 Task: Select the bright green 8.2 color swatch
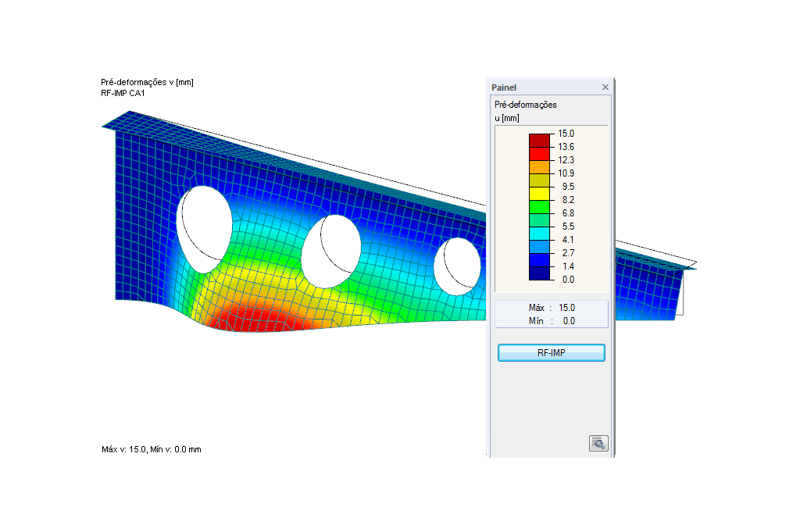click(539, 206)
